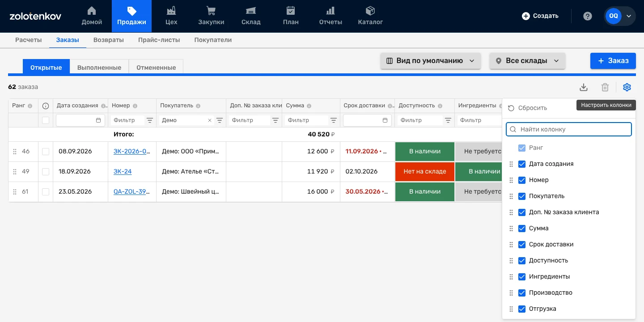Click the Найти колонку search field

(x=569, y=129)
